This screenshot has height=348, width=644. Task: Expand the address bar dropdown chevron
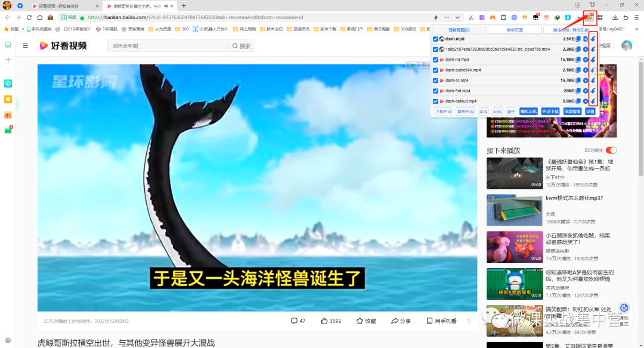[x=457, y=17]
